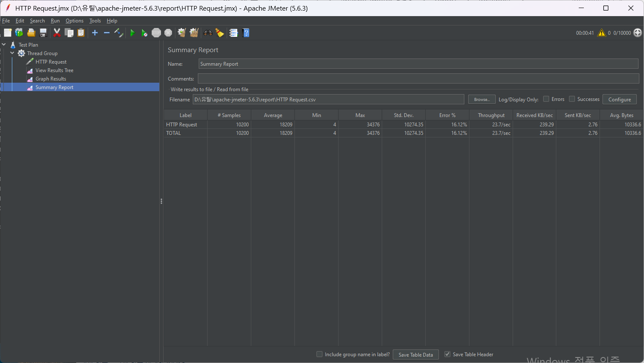644x363 pixels.
Task: Sort table by Std. Dev. column
Action: 404,115
